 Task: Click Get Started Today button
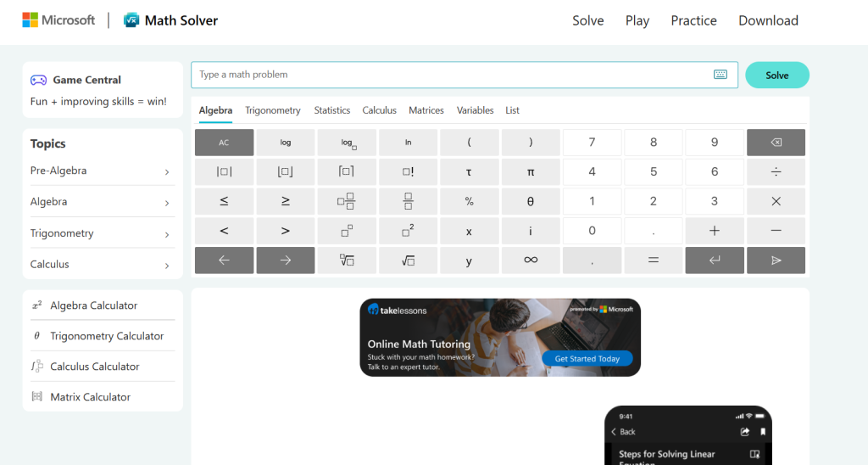point(587,359)
